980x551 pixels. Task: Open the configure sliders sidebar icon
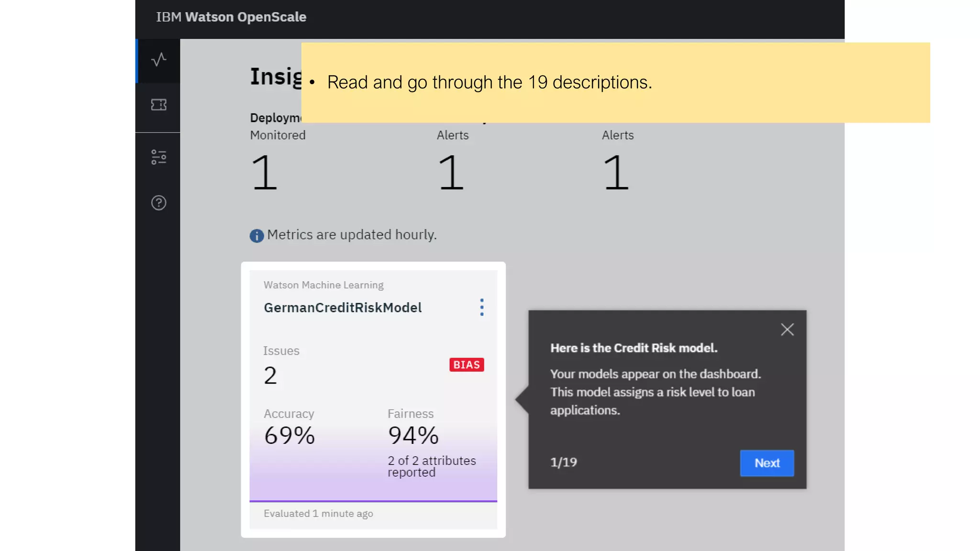158,157
